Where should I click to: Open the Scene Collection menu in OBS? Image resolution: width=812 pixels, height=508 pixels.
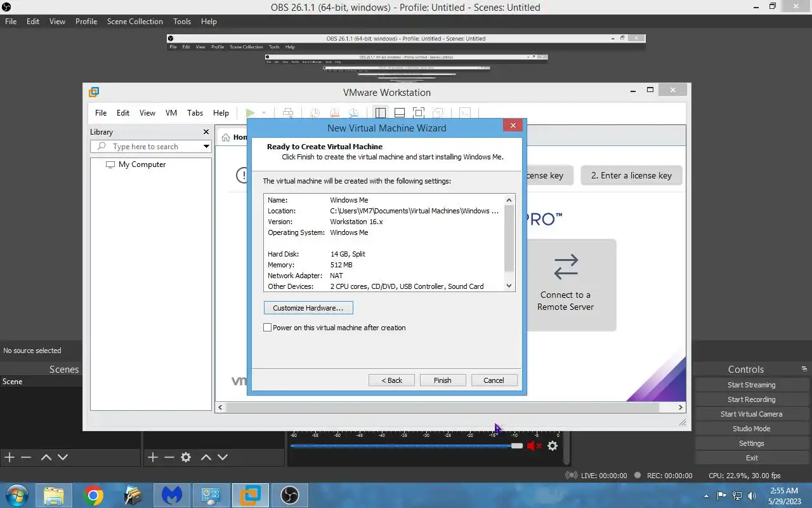click(135, 21)
